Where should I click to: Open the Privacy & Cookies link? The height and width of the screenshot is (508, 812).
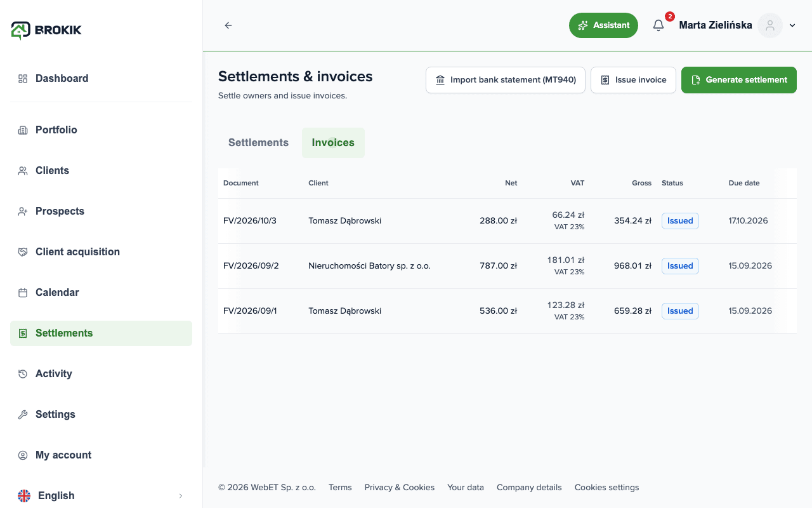tap(400, 488)
